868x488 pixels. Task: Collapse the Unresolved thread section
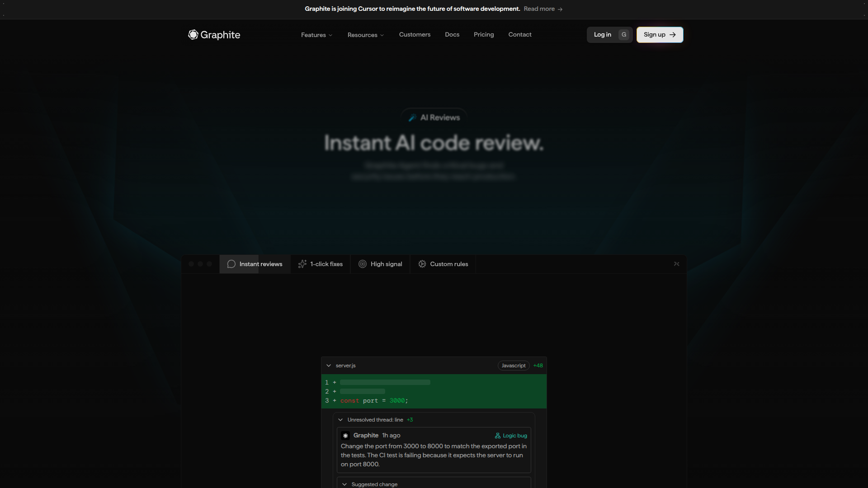coord(340,420)
